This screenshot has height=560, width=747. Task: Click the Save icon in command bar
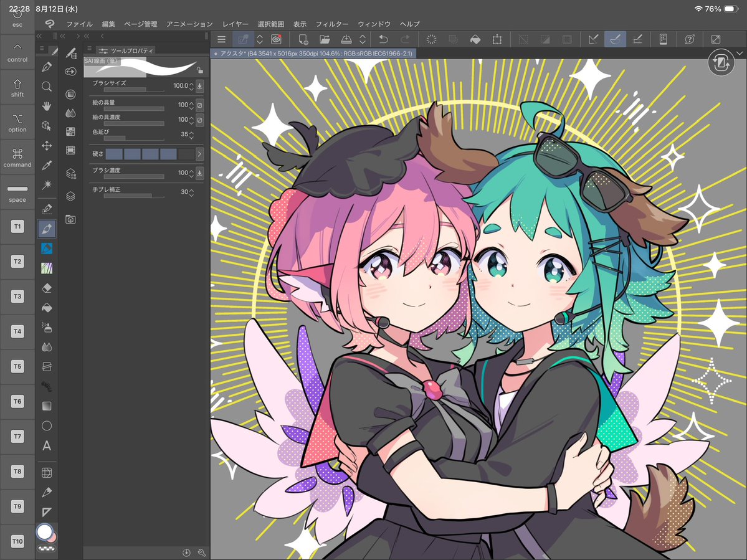pos(346,39)
